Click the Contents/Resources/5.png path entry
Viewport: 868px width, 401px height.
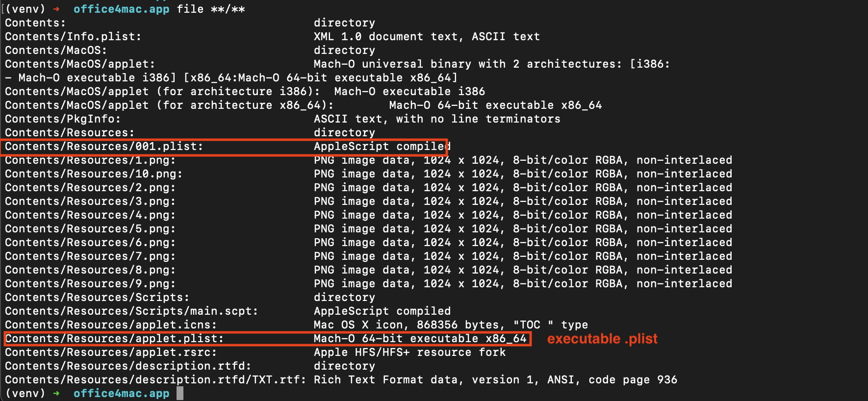[x=90, y=229]
